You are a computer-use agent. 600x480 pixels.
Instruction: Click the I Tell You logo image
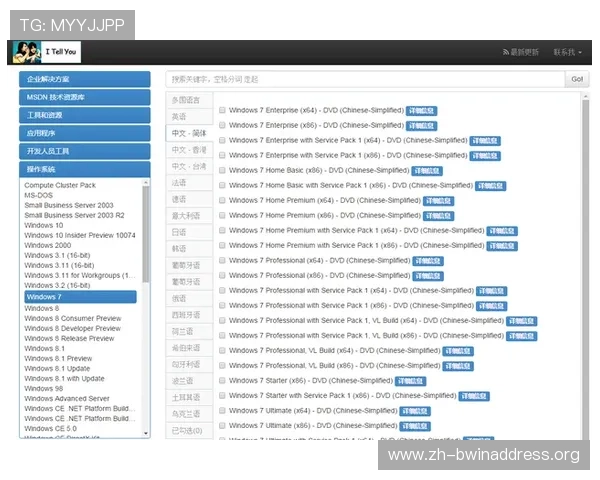pyautogui.click(x=47, y=52)
